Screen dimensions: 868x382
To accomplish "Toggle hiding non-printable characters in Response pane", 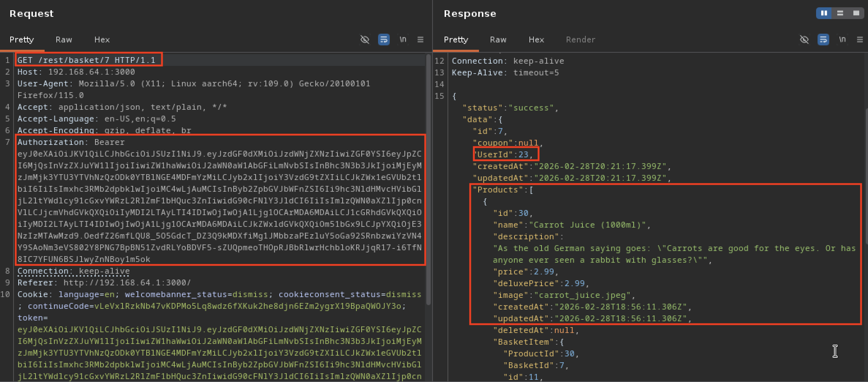I will coord(804,40).
